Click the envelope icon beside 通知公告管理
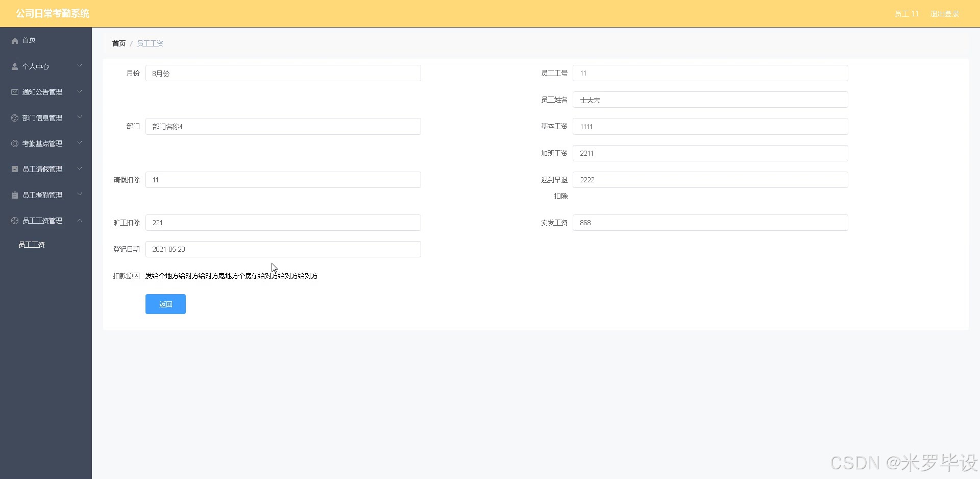The width and height of the screenshot is (980, 479). 15,92
